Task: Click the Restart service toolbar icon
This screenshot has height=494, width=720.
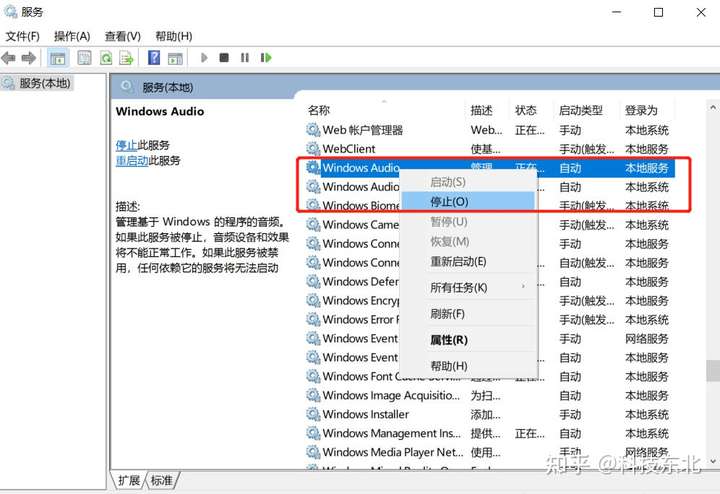Action: 266,58
